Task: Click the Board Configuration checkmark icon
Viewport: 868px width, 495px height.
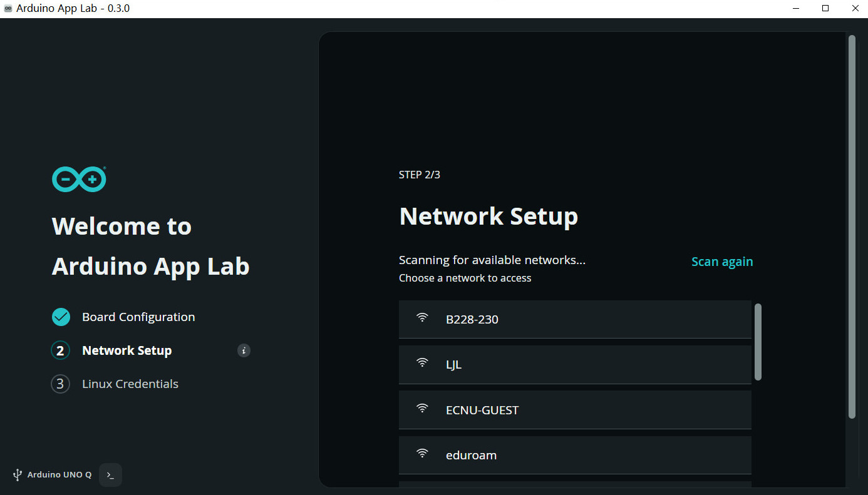Action: tap(61, 317)
